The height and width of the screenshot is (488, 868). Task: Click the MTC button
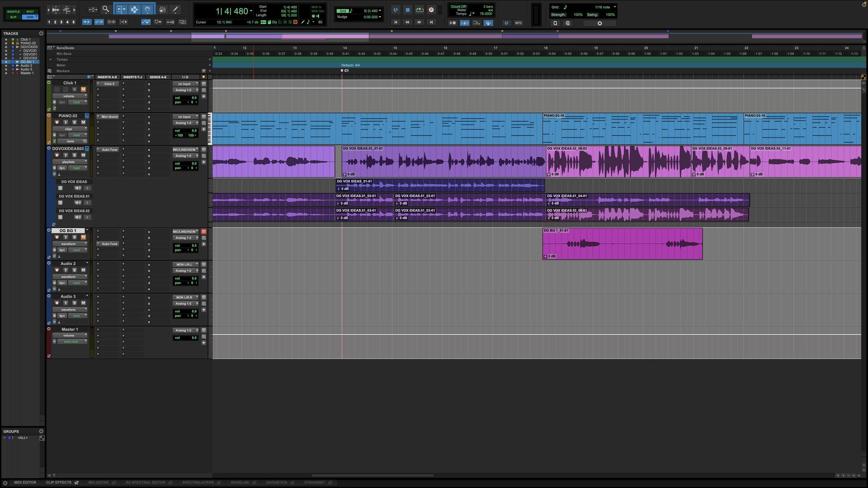click(x=518, y=23)
